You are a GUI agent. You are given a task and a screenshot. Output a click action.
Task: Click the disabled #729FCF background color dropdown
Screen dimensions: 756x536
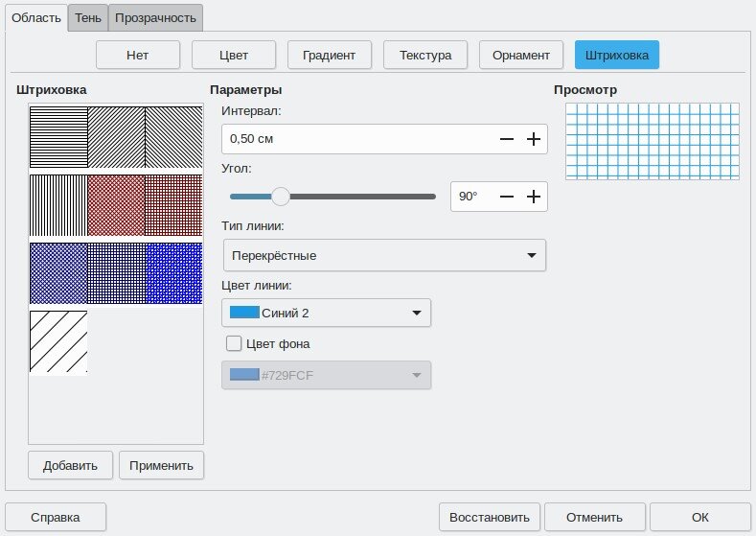tap(326, 375)
